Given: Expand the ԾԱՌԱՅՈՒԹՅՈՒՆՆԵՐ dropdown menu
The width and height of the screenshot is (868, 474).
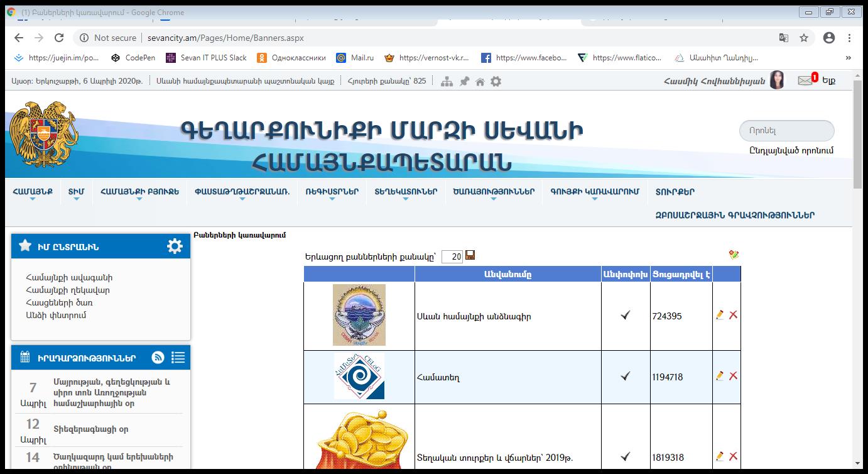Looking at the screenshot, I should click(x=494, y=192).
